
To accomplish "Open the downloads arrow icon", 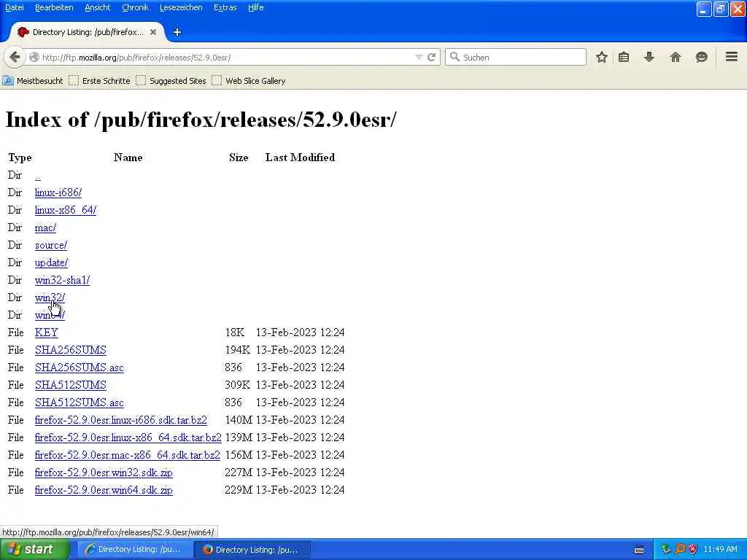I will pyautogui.click(x=649, y=57).
